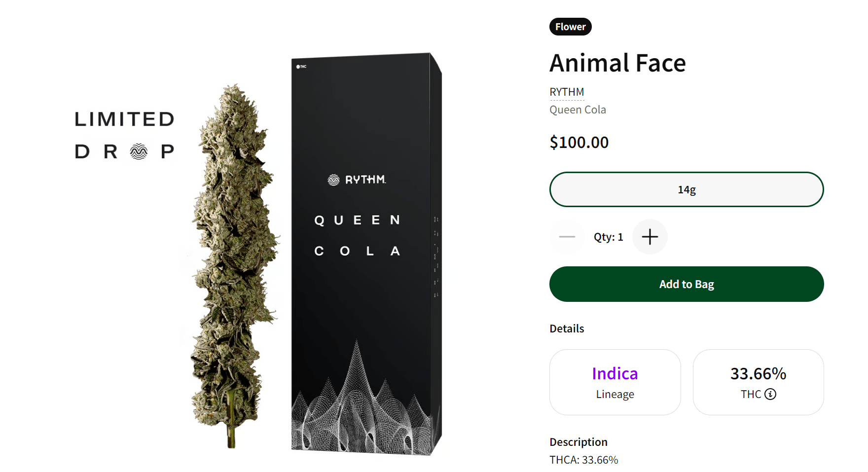
Task: Click the Indica Lineage card
Action: (x=615, y=382)
